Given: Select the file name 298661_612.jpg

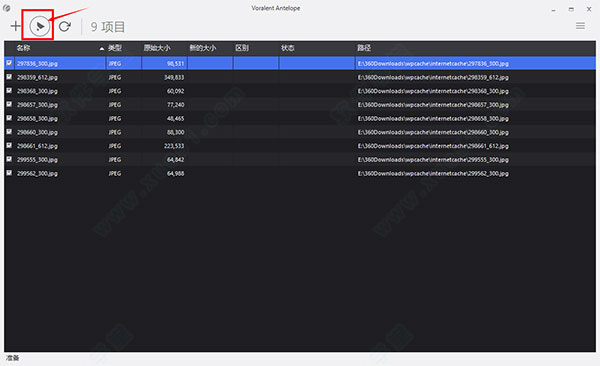Looking at the screenshot, I should 37,146.
